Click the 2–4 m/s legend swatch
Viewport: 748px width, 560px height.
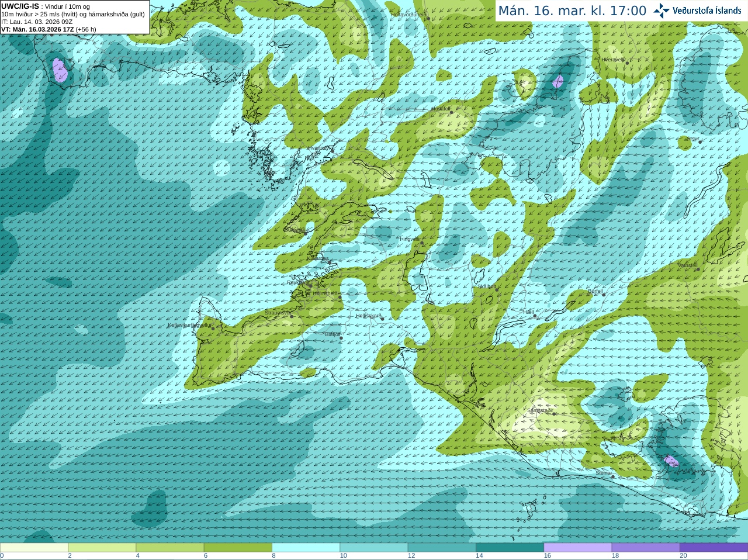pyautogui.click(x=102, y=548)
